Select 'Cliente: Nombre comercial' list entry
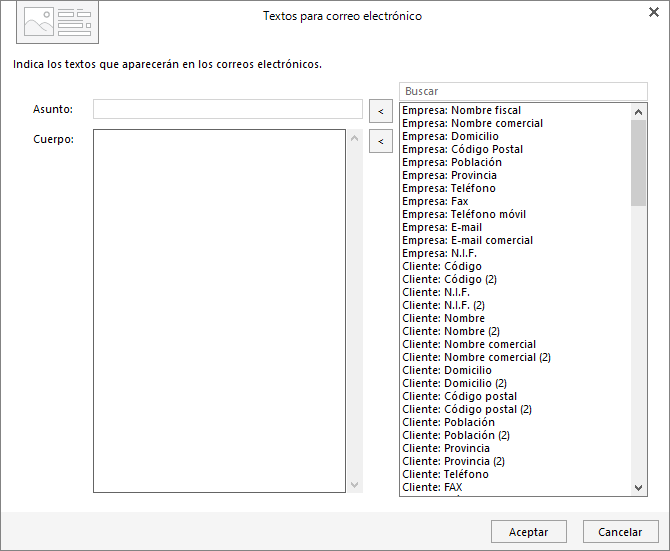Viewport: 670px width, 551px height. tap(516, 344)
